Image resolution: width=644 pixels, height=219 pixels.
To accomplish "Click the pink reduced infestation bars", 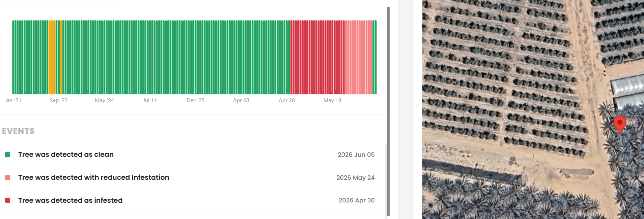I will 359,57.
